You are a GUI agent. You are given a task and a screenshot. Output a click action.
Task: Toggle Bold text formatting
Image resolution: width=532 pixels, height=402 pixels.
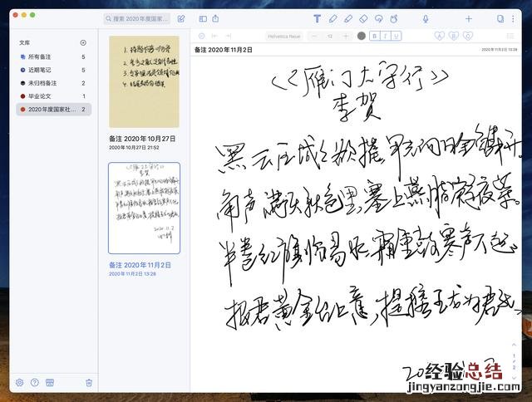pos(375,36)
